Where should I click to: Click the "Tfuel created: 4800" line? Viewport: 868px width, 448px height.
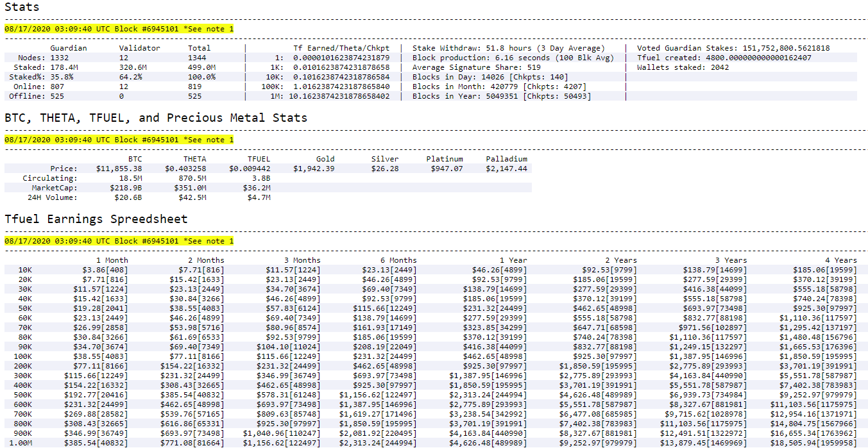pyautogui.click(x=724, y=58)
